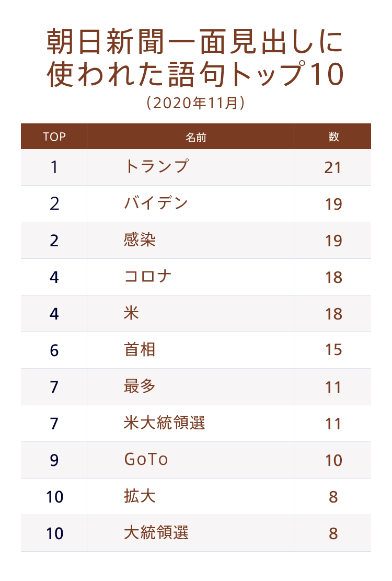This screenshot has height=581, width=392.
Task: Click the 数 column header
Action: coord(333,136)
